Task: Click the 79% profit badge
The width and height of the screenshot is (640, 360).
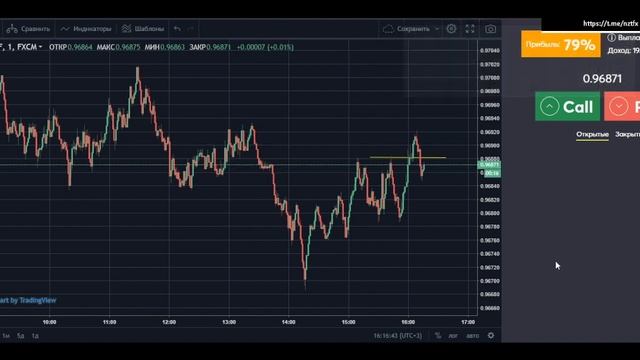Action: click(561, 44)
